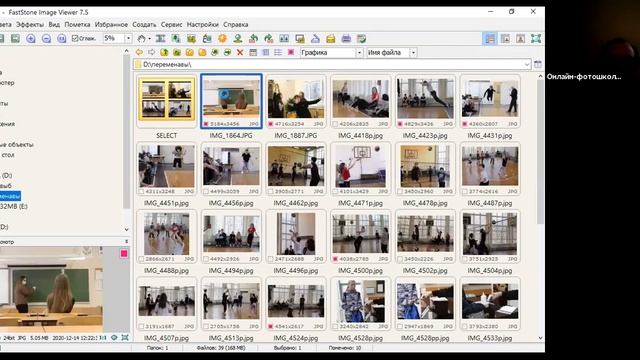Click the Actual Size zoom icon
This screenshot has height=360, width=640.
point(62,39)
